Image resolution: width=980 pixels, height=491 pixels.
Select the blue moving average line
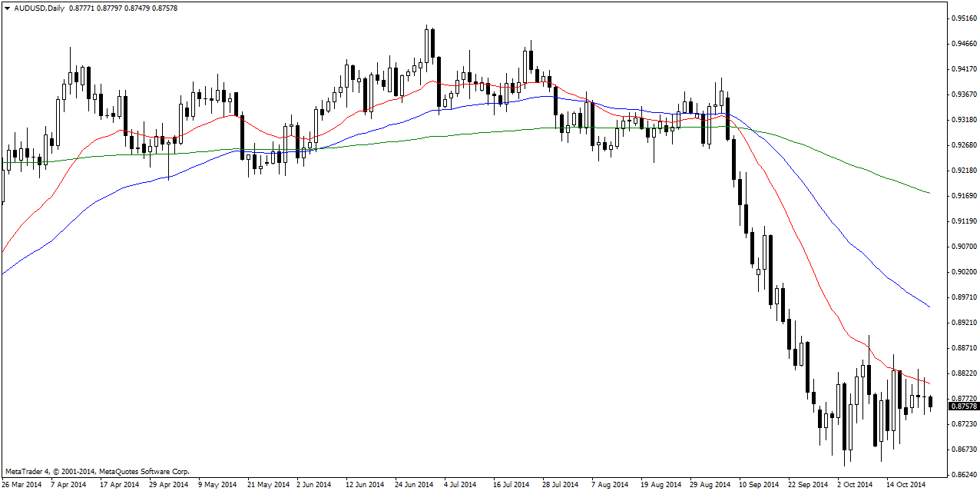point(845,240)
